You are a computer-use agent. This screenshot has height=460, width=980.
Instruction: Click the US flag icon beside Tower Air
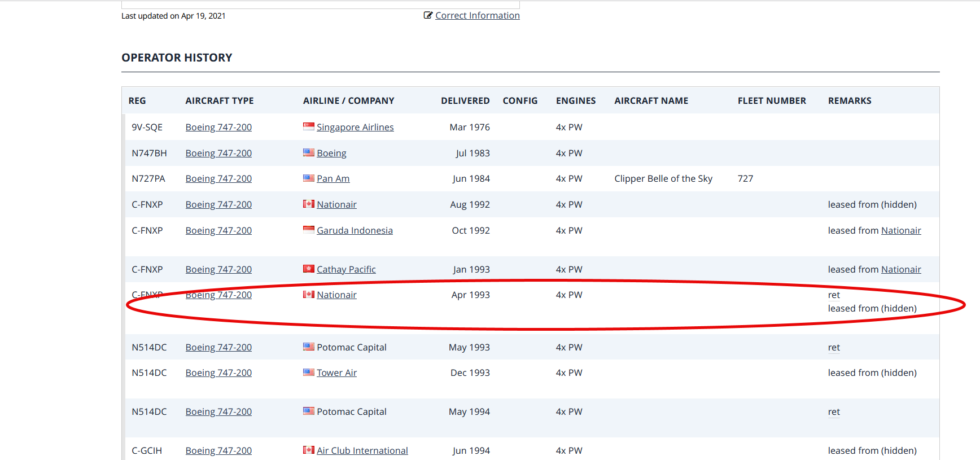(x=308, y=372)
